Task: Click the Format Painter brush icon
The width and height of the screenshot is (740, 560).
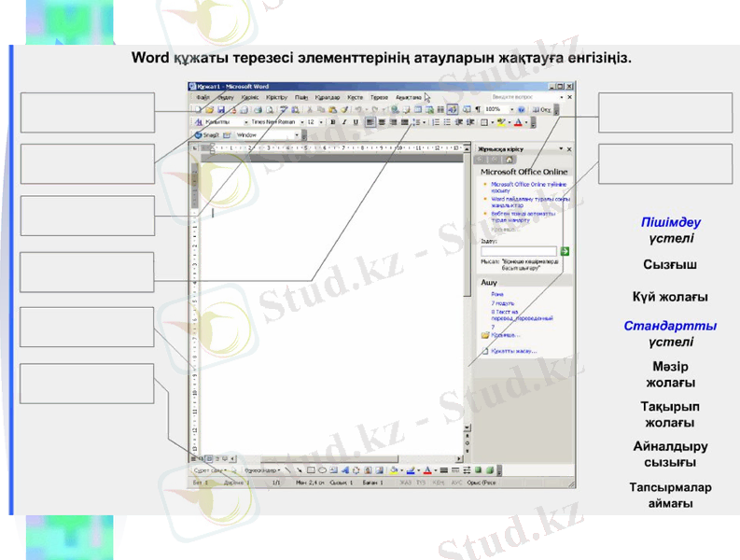Action: tap(344, 109)
